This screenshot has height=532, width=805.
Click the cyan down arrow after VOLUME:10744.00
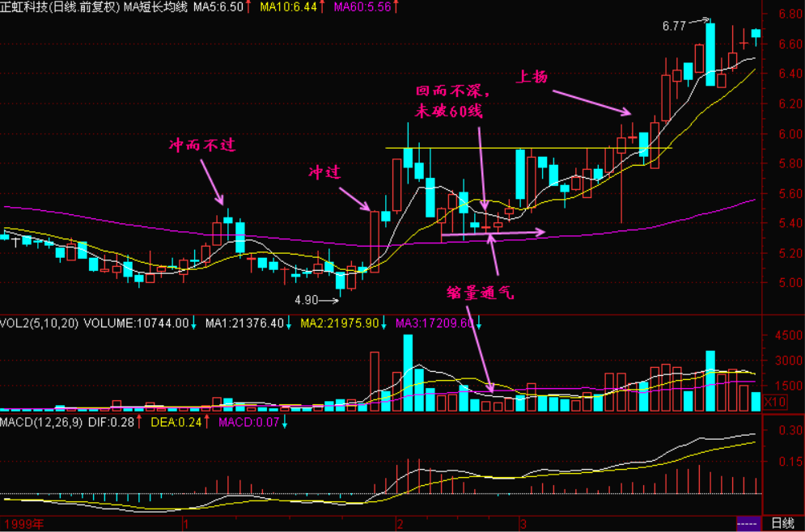[195, 323]
